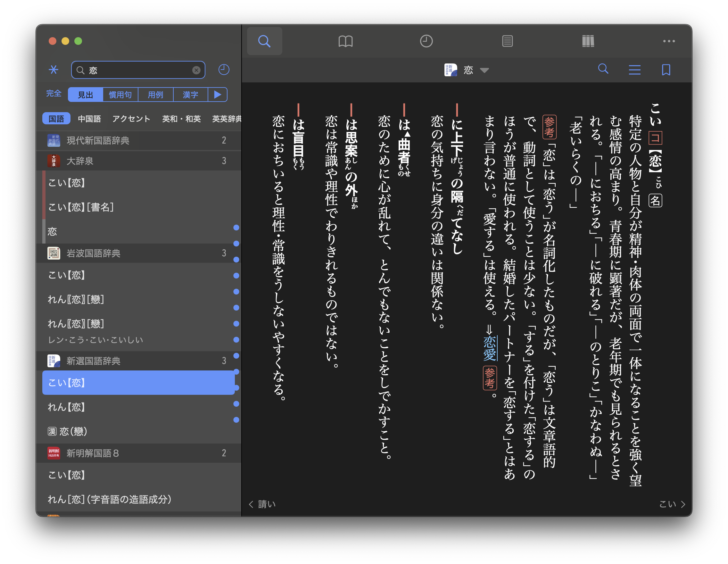728x564 pixels.
Task: Click the in-page search magnifier icon
Action: [x=603, y=69]
